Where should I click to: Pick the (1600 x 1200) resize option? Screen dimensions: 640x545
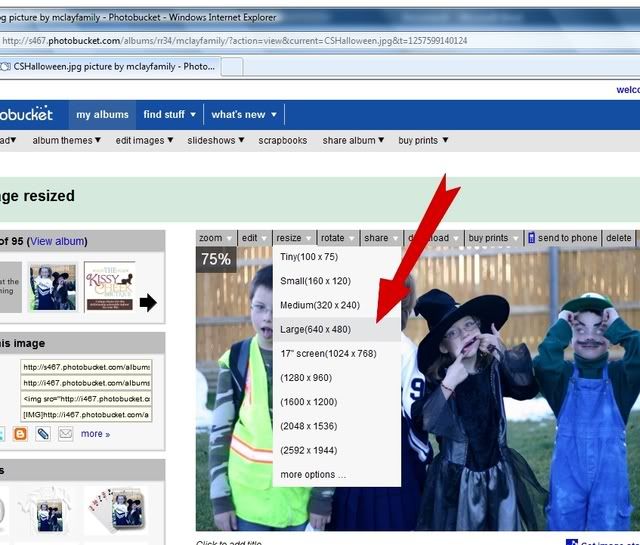[x=337, y=402]
